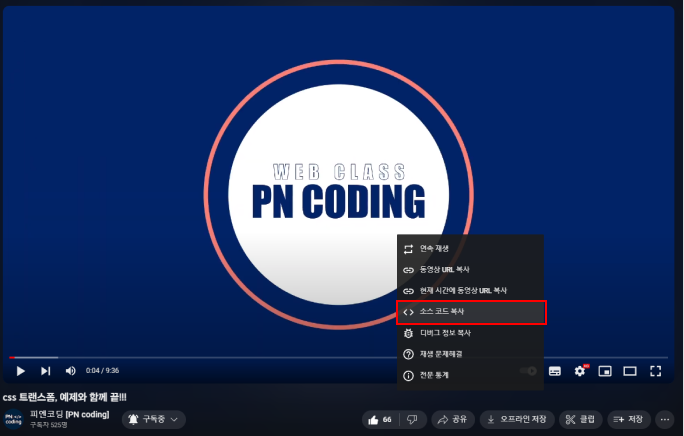The width and height of the screenshot is (684, 436).
Task: Enter fullscreen mode
Action: [655, 371]
